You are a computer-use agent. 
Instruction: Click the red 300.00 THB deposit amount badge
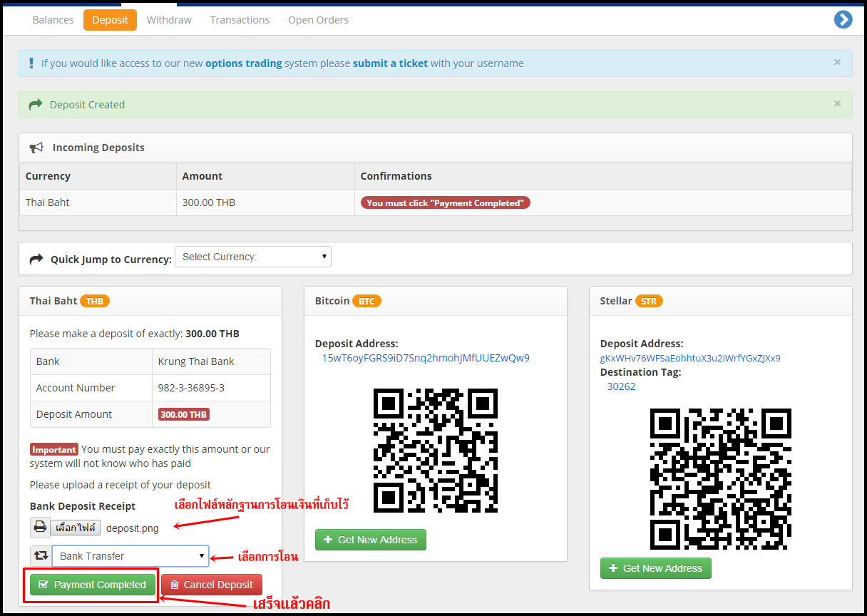(184, 414)
